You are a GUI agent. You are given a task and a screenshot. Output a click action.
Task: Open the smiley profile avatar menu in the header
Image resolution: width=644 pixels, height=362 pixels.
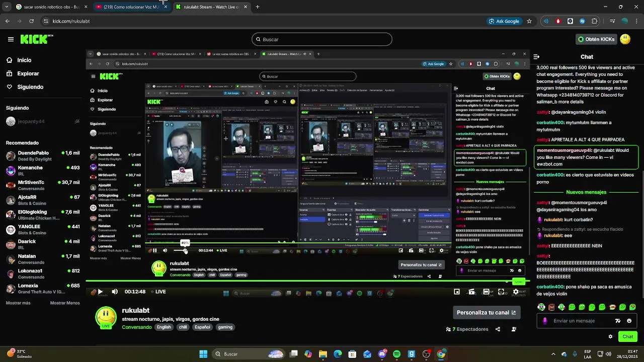click(x=625, y=39)
